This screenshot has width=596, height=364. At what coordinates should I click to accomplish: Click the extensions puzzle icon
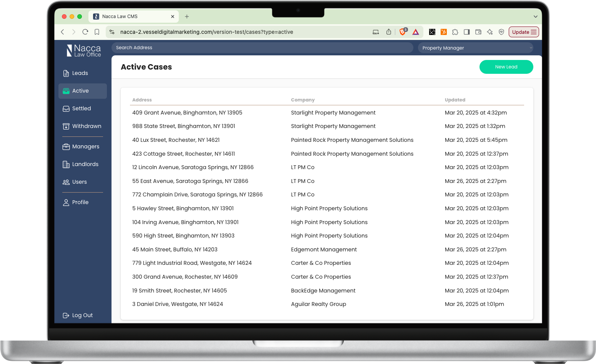coord(455,32)
